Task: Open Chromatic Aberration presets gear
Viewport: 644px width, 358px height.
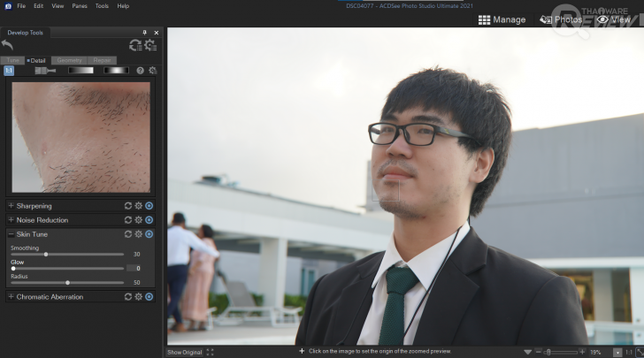Action: pos(139,296)
